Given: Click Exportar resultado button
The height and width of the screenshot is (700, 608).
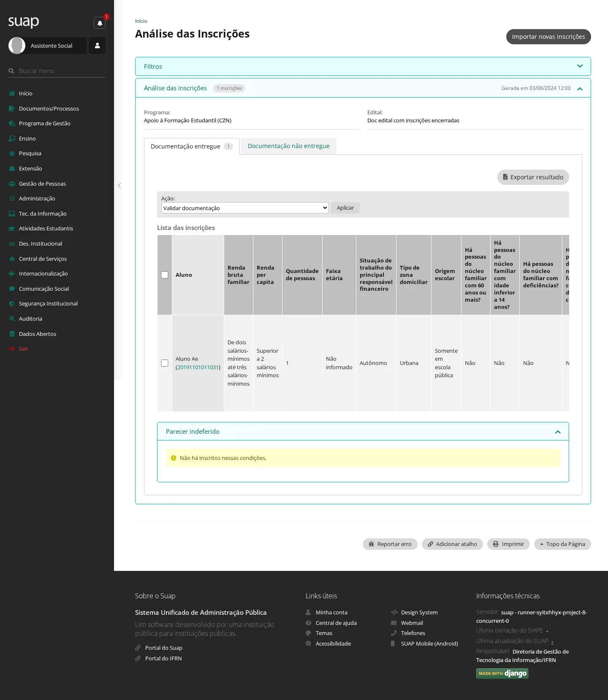Looking at the screenshot, I should click(533, 177).
